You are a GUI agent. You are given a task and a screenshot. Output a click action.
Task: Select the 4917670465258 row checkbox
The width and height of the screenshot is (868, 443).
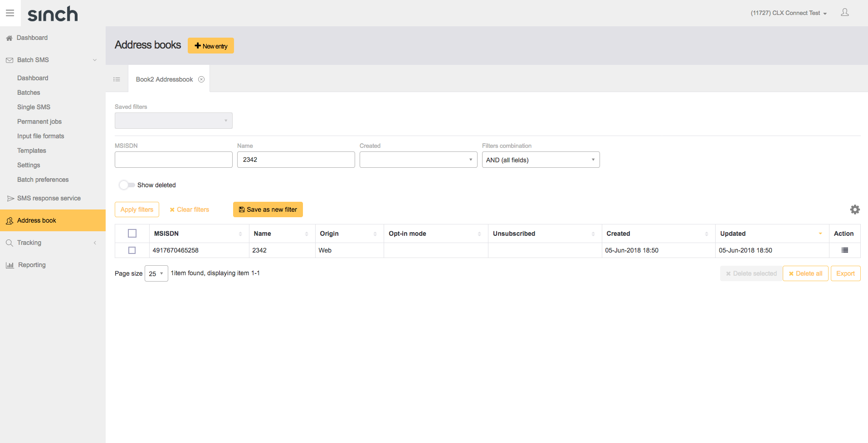coord(132,250)
